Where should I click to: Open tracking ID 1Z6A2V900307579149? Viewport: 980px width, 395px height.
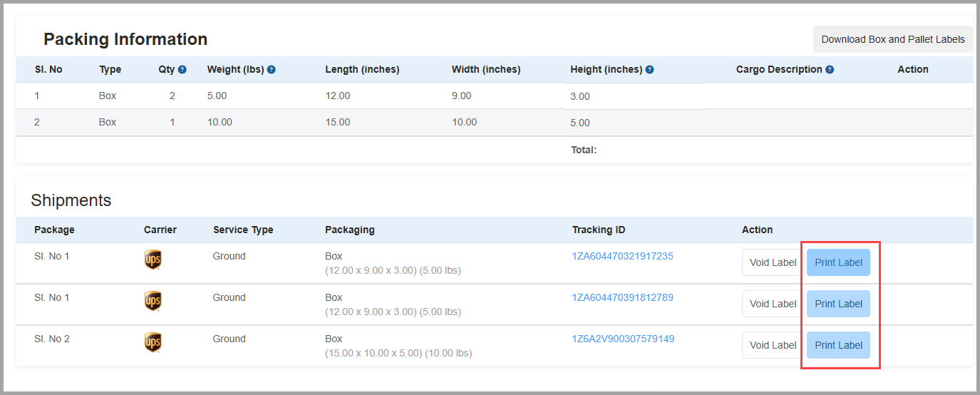coord(623,339)
